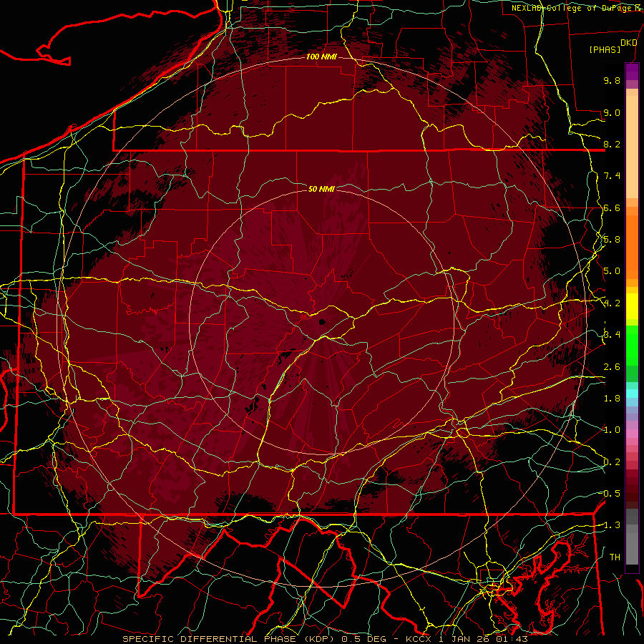Pick the purple segment atop the color bar
Viewport: 644px width, 644px height.
(x=632, y=72)
